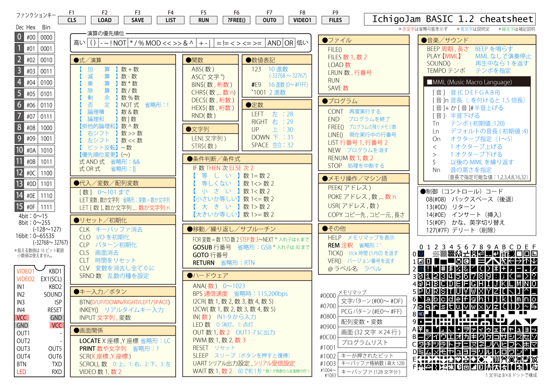The height and width of the screenshot is (392, 555).
Task: Click the TEMPO テンポ entry
Action: [446, 71]
